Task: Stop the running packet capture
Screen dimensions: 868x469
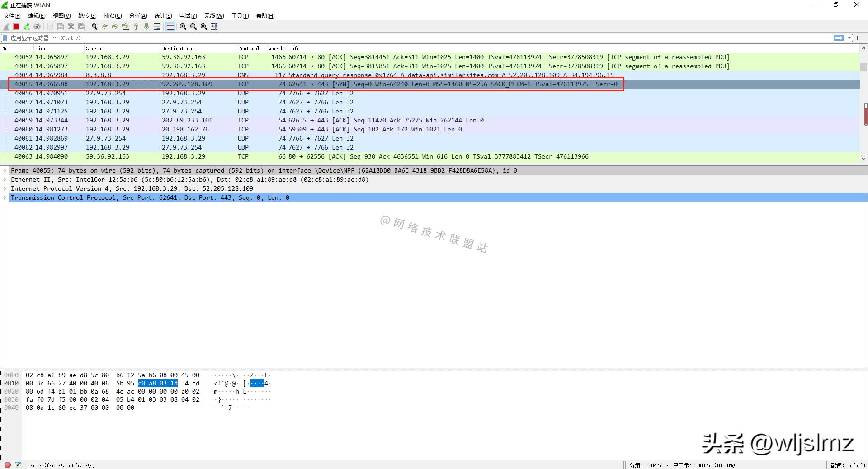Action: tap(16, 27)
